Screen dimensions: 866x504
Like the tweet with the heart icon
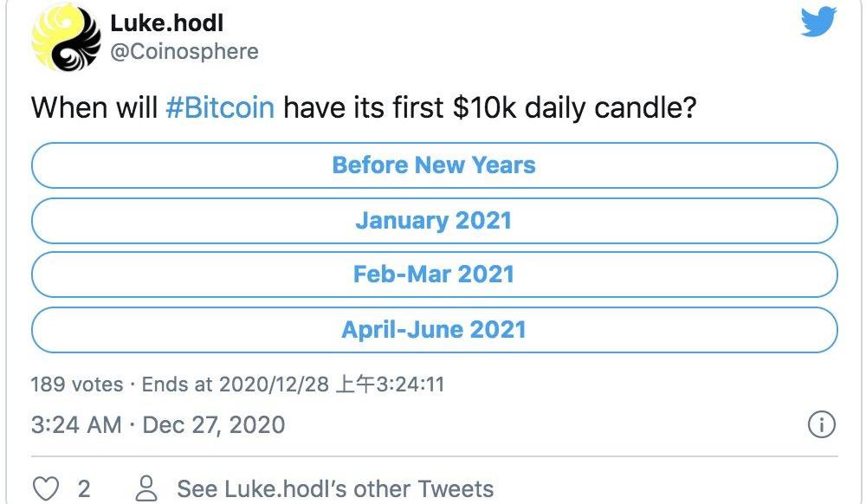click(x=46, y=488)
